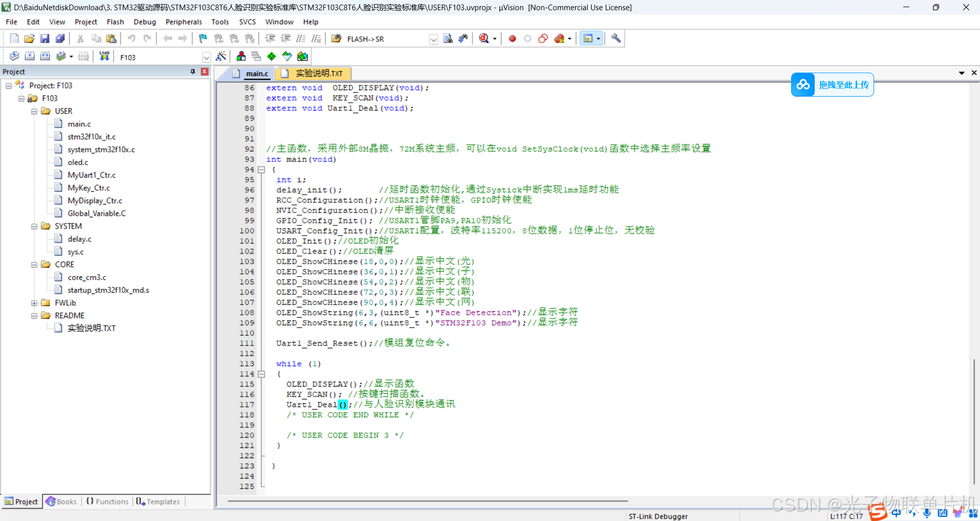Viewport: 980px width, 521px height.
Task: Disable all breakpoints icon
Action: coord(543,39)
